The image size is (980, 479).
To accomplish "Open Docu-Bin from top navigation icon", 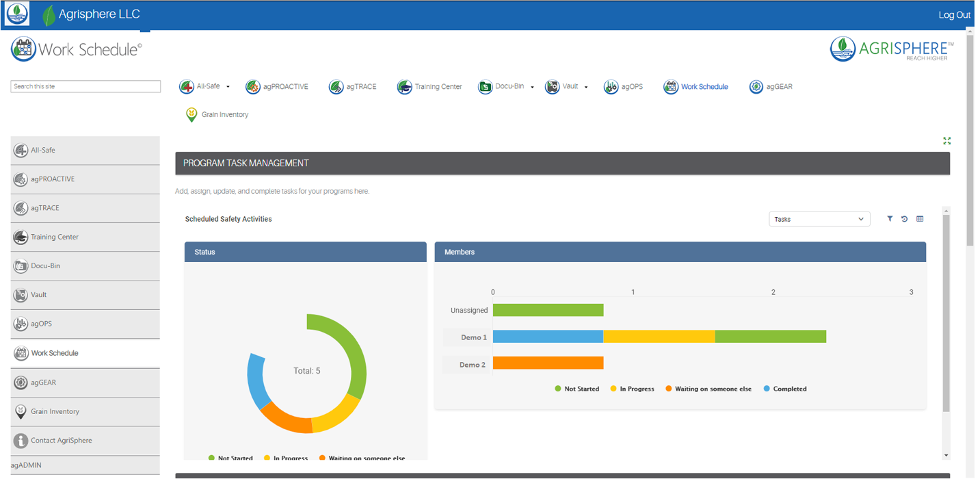I will click(485, 87).
